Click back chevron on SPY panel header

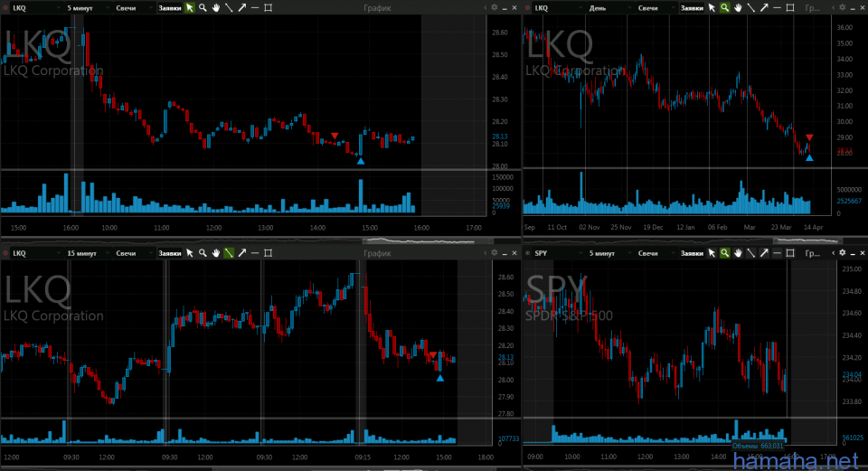pyautogui.click(x=833, y=253)
